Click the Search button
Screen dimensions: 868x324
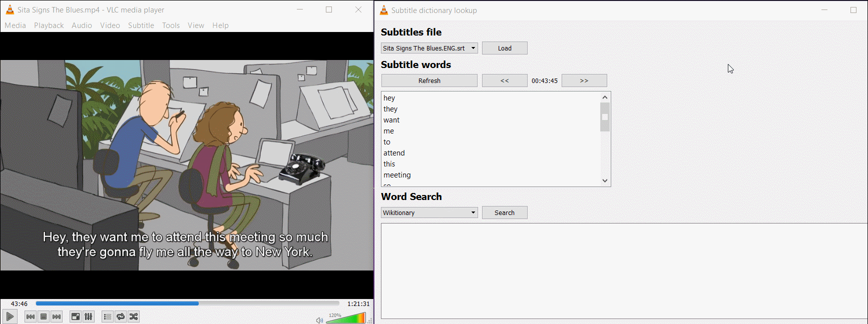coord(505,212)
